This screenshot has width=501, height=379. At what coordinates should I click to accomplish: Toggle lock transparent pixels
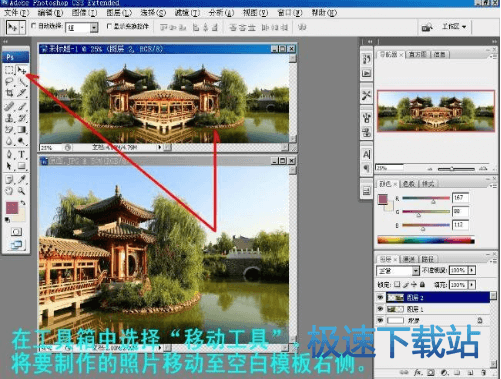coord(397,284)
